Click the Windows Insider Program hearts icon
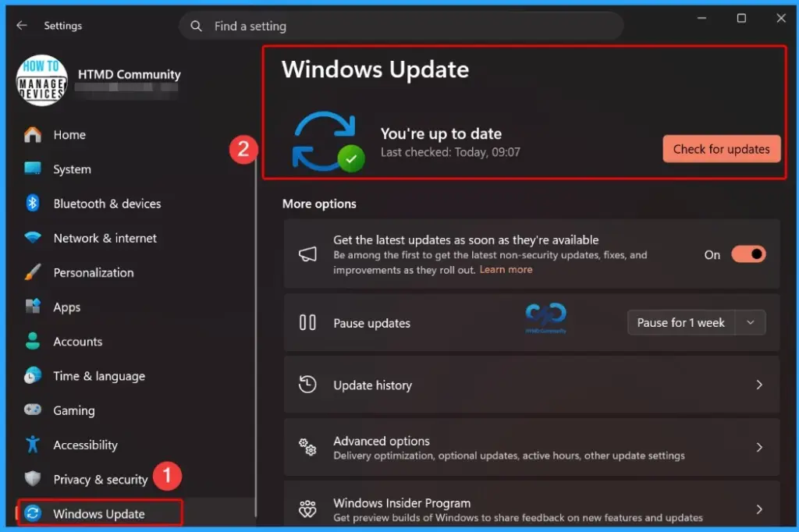 click(x=307, y=509)
